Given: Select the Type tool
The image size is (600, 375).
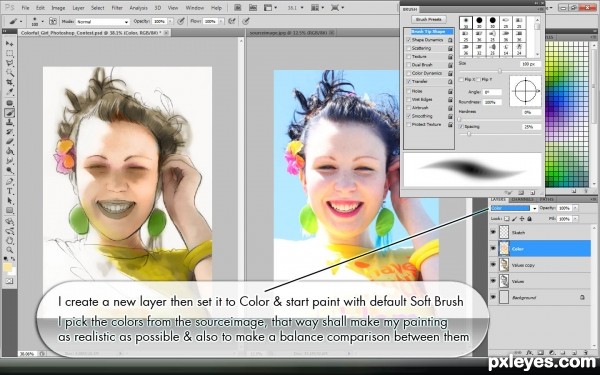Looking at the screenshot, I should [10, 191].
